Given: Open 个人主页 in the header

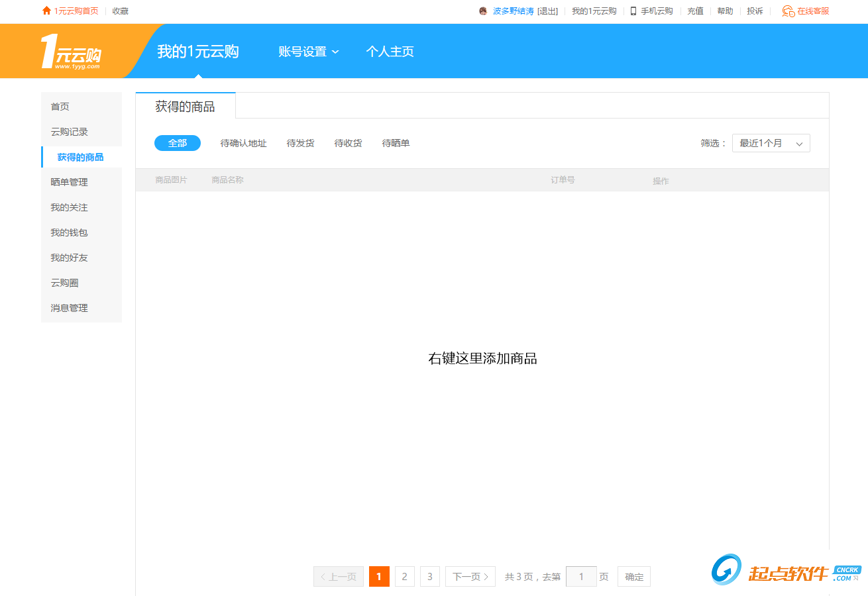Looking at the screenshot, I should (x=390, y=52).
